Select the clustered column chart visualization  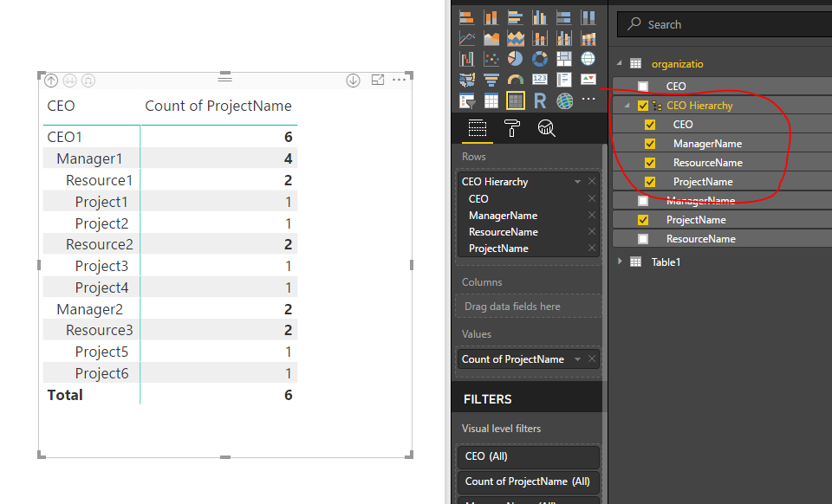(x=540, y=17)
